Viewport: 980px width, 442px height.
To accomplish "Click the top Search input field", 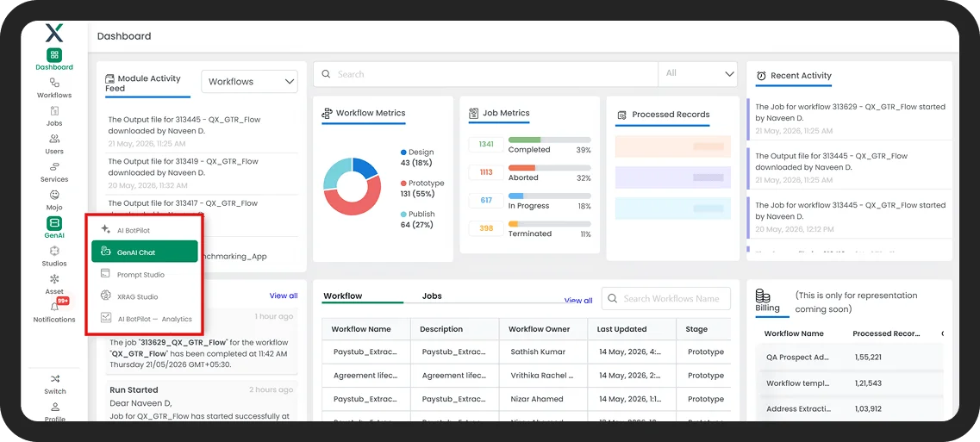I will 485,74.
